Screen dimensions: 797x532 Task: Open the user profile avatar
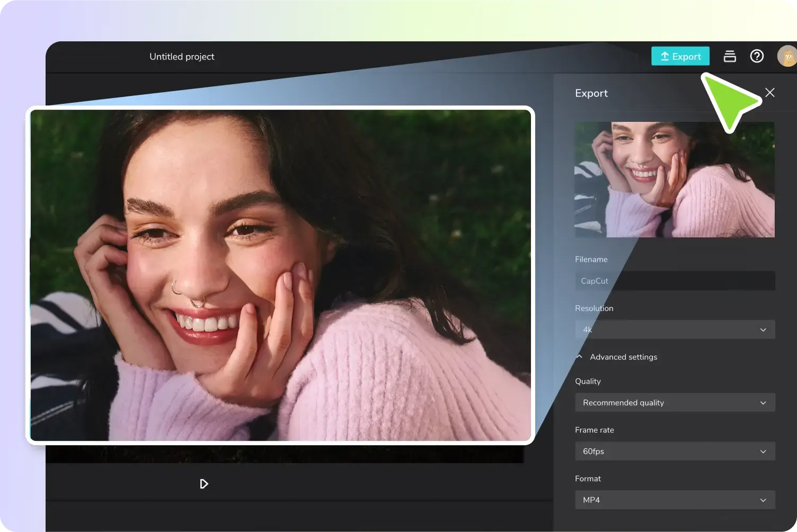pyautogui.click(x=787, y=56)
